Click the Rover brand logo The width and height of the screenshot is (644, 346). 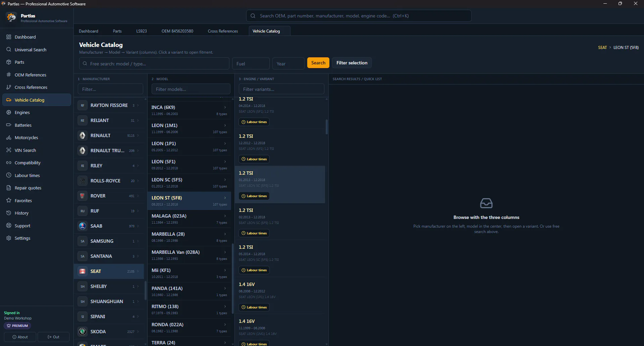click(x=83, y=196)
